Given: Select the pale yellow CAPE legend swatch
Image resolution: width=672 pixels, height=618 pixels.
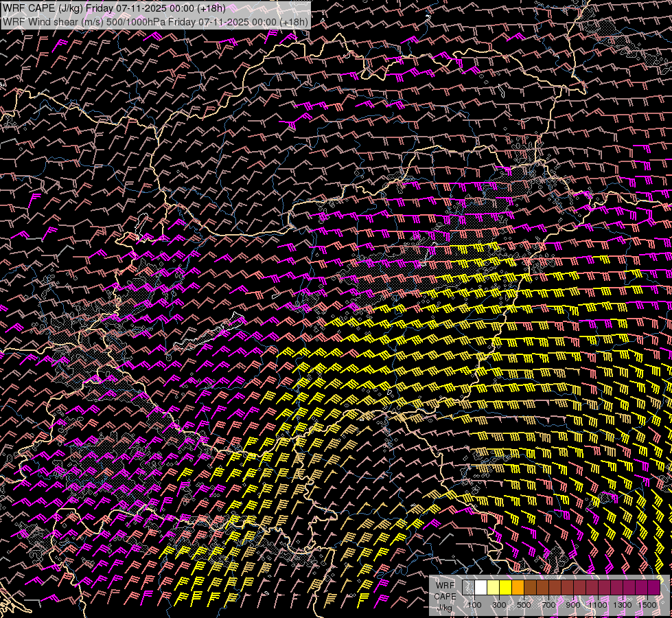Looking at the screenshot, I should pos(493,588).
